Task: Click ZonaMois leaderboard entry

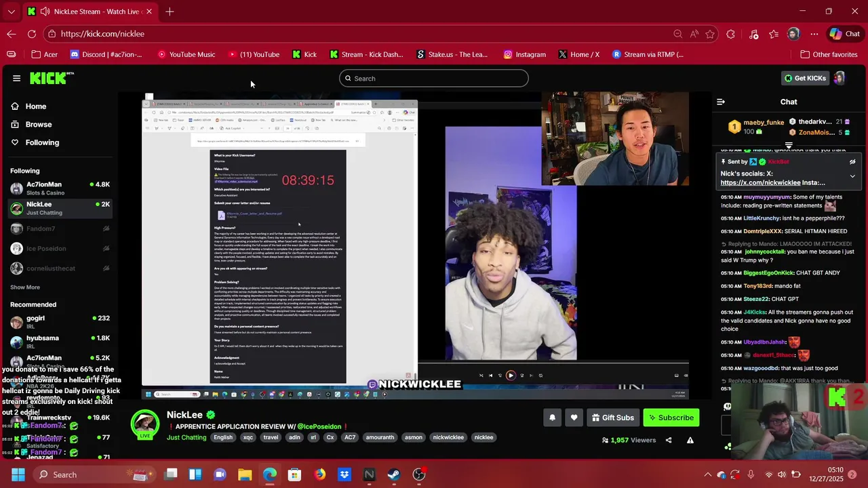Action: (x=819, y=133)
